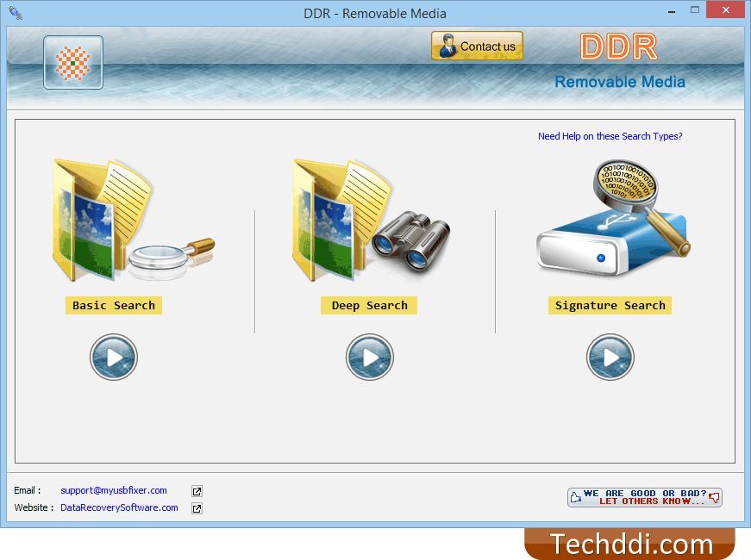
Task: Click the 'Website :' label text
Action: 34,507
